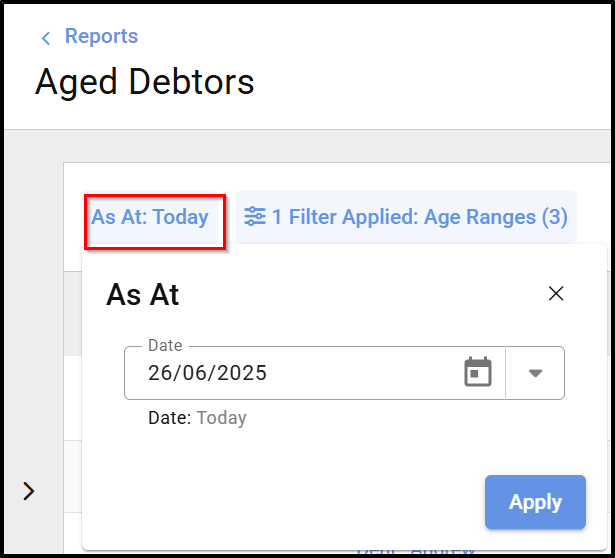
Task: Go back to Reports page
Action: [x=101, y=37]
